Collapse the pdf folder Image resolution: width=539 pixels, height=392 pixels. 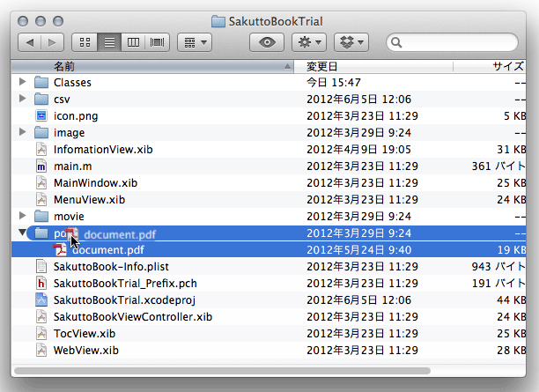tap(22, 233)
